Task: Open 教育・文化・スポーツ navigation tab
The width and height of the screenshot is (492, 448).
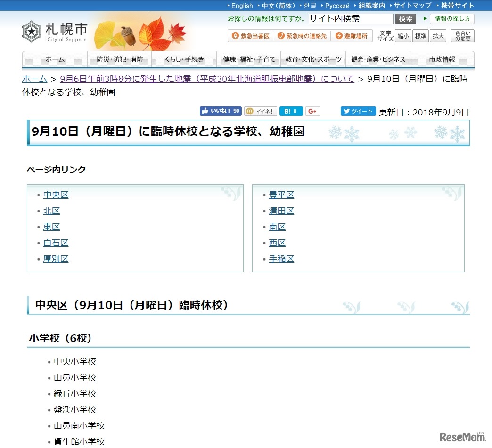Action: coord(313,59)
